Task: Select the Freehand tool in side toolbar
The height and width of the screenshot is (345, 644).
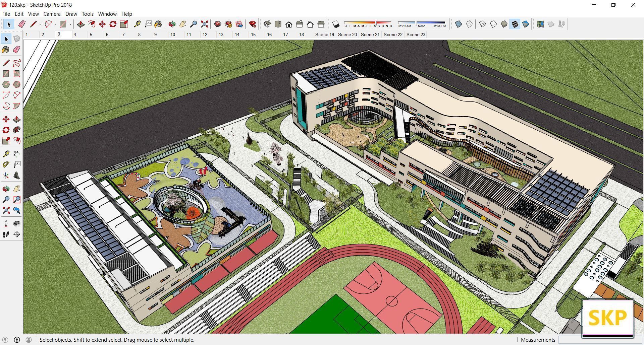Action: pos(17,63)
